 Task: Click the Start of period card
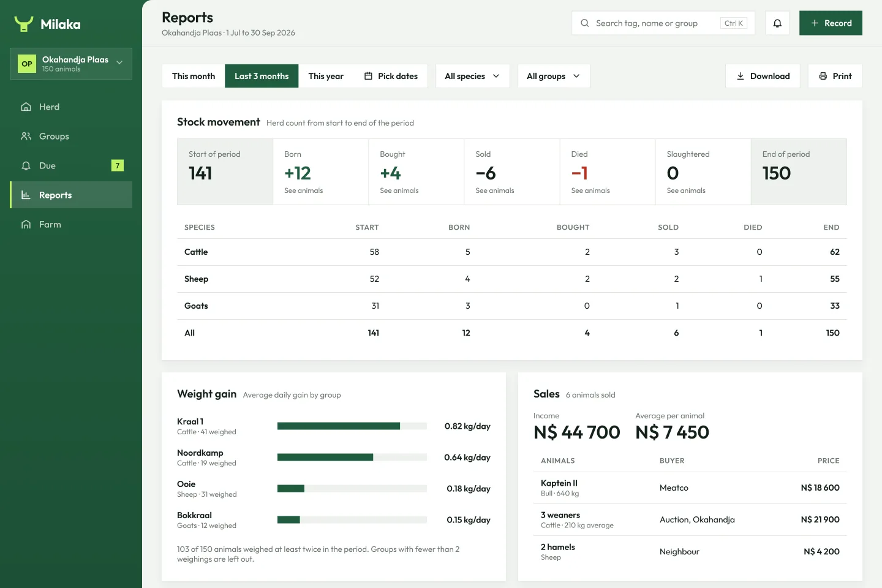tap(225, 171)
